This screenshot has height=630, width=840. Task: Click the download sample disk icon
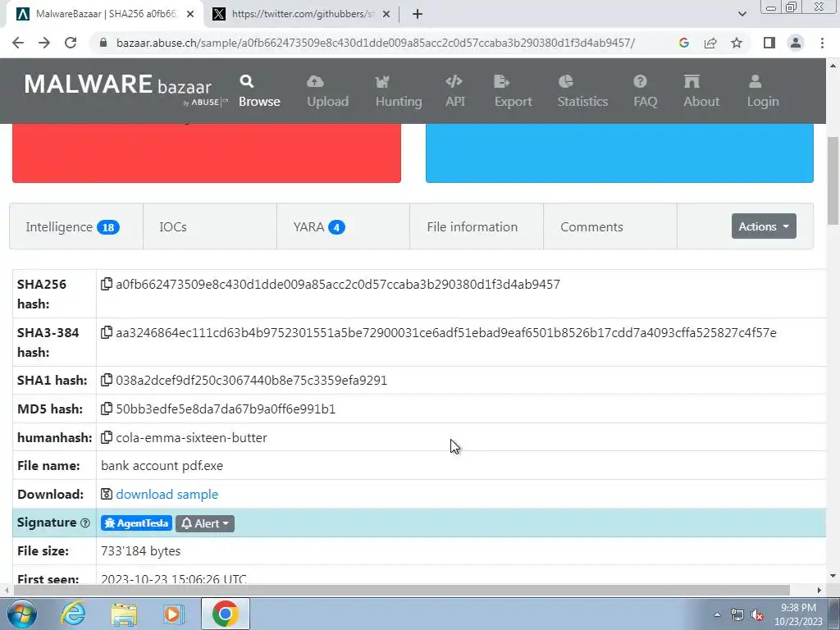107,494
